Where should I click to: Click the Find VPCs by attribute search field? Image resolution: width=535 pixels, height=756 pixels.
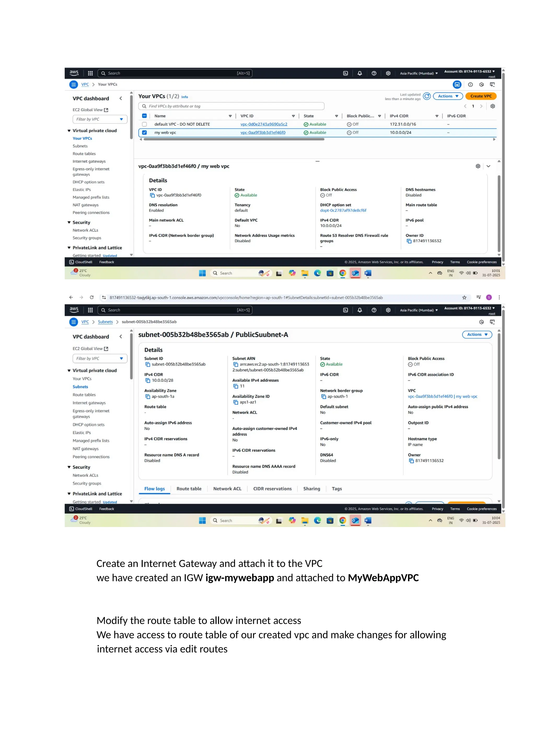point(231,106)
